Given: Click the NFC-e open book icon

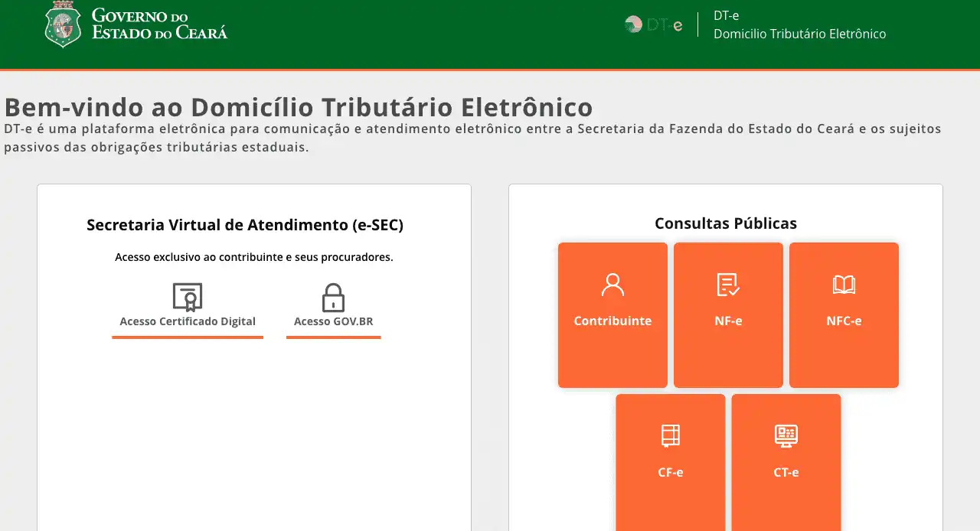Looking at the screenshot, I should click(844, 285).
